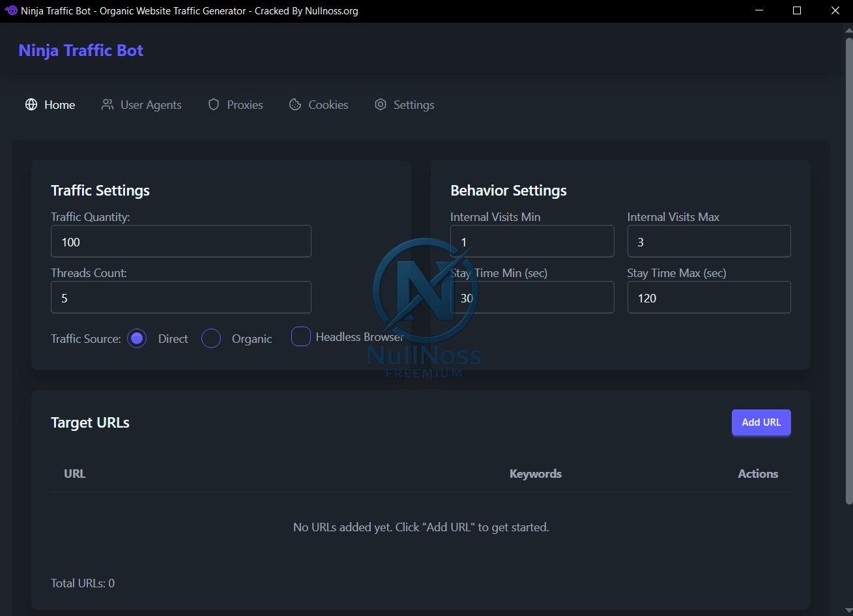
Task: Click the ninja app icon in title bar
Action: tap(10, 10)
